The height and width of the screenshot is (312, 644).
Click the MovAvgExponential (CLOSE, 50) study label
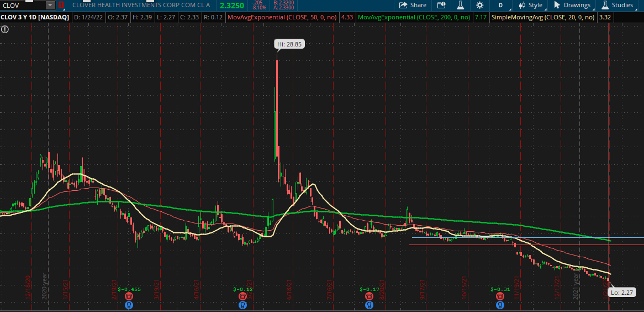[283, 17]
